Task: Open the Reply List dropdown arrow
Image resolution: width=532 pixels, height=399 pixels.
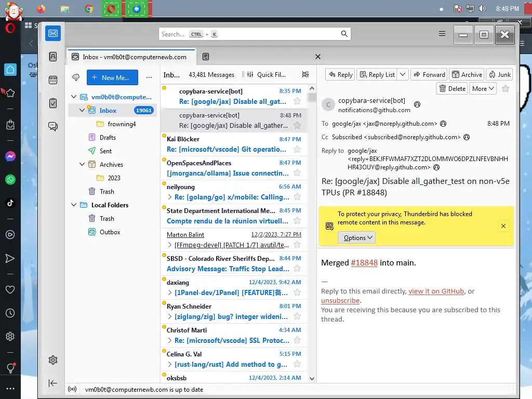Action: (403, 75)
